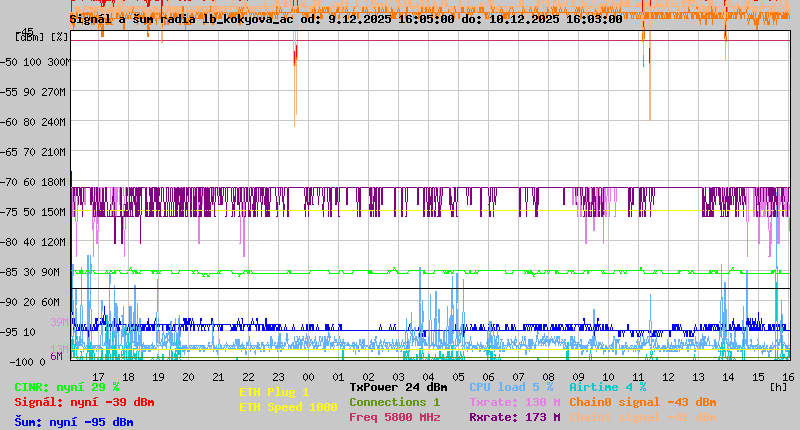800x430 pixels.
Task: Select the Rxrate 173 M legend label
Action: click(x=514, y=417)
